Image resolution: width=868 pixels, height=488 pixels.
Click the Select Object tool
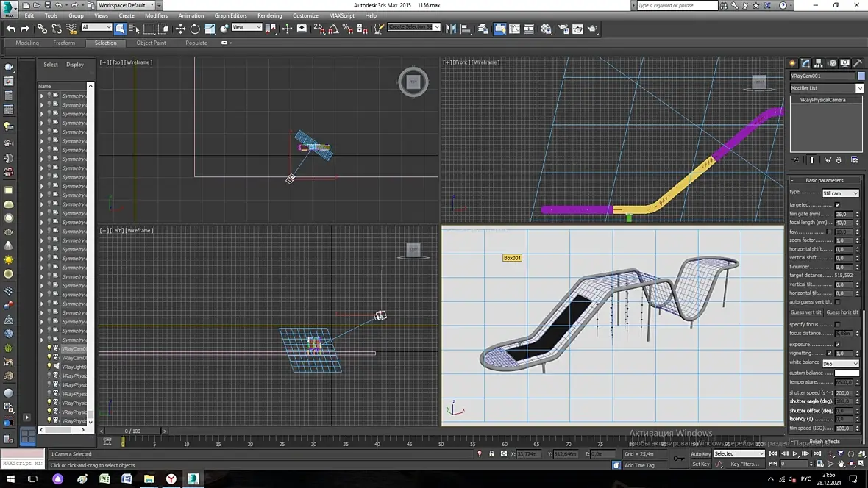120,29
